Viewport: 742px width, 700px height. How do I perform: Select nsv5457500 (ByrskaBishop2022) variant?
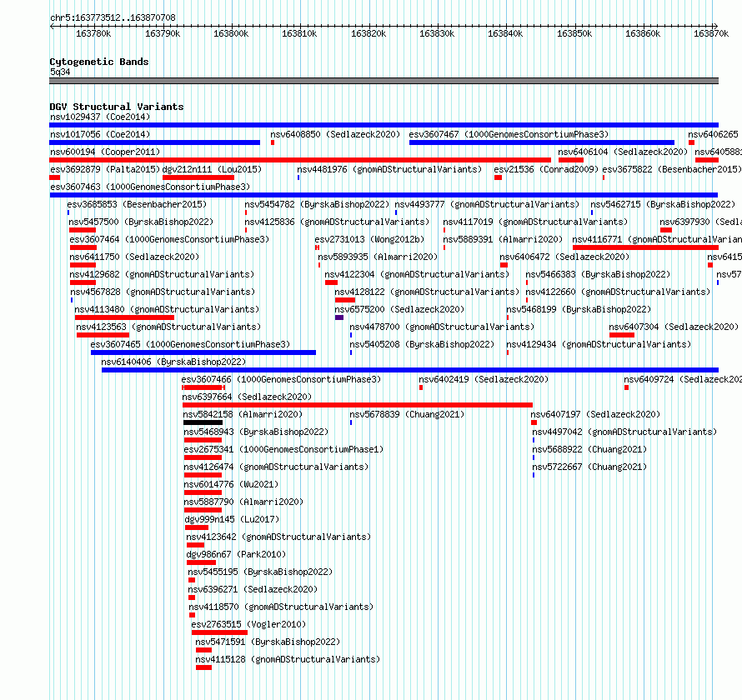tap(141, 222)
